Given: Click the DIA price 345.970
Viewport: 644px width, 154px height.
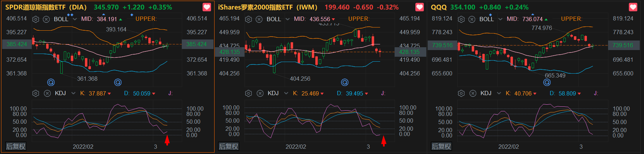Looking at the screenshot, I should [x=106, y=7].
